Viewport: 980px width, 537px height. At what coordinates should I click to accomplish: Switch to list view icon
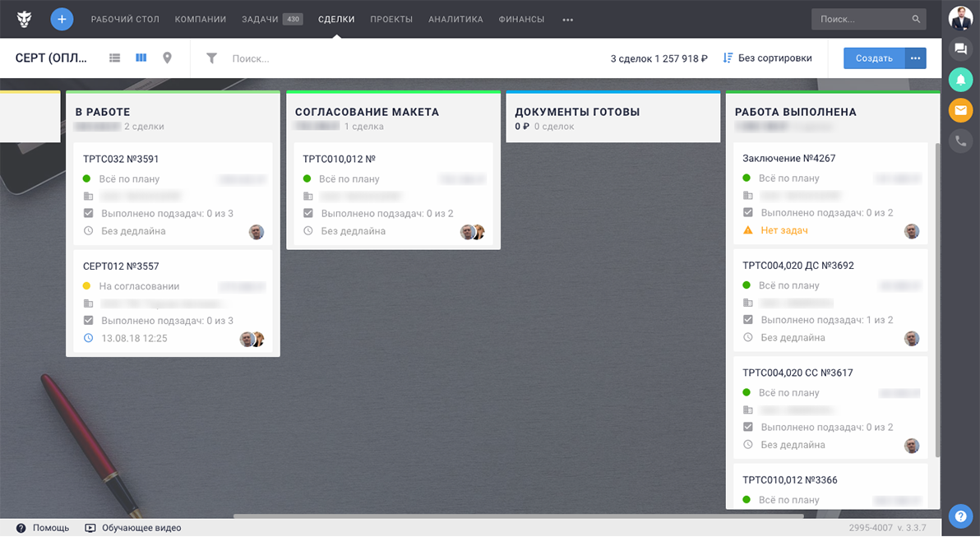click(x=115, y=58)
